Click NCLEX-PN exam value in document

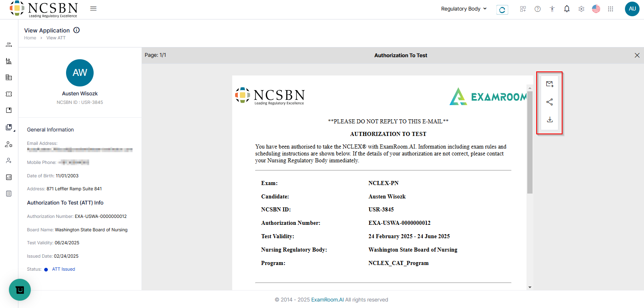point(383,183)
